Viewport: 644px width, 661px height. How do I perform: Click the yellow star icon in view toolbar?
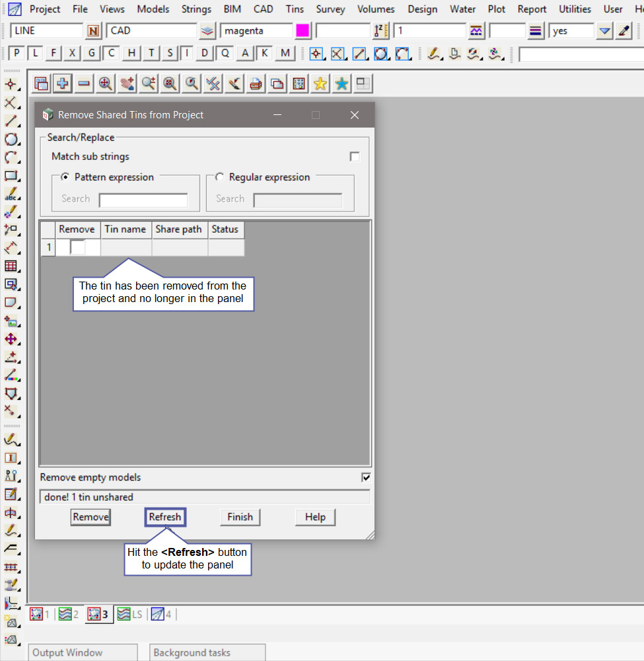coord(320,83)
